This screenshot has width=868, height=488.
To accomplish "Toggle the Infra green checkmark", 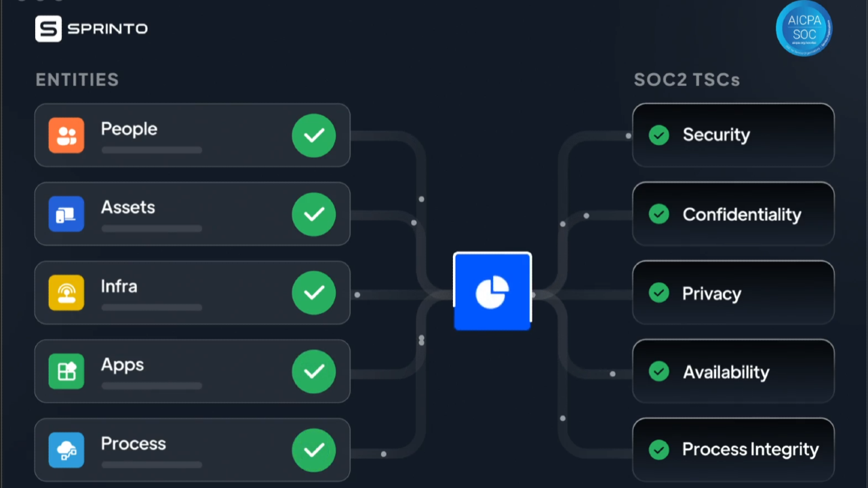I will pyautogui.click(x=314, y=293).
